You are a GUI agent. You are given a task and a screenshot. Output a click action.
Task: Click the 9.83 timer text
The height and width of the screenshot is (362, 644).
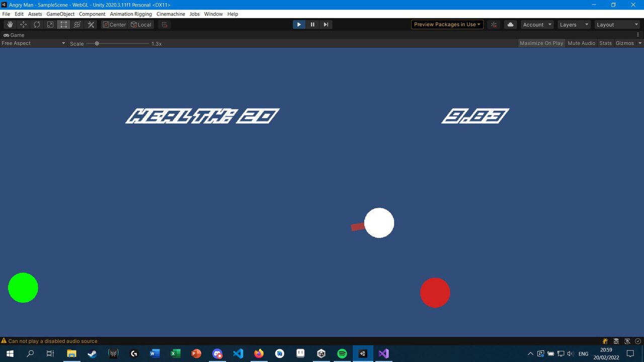coord(475,116)
